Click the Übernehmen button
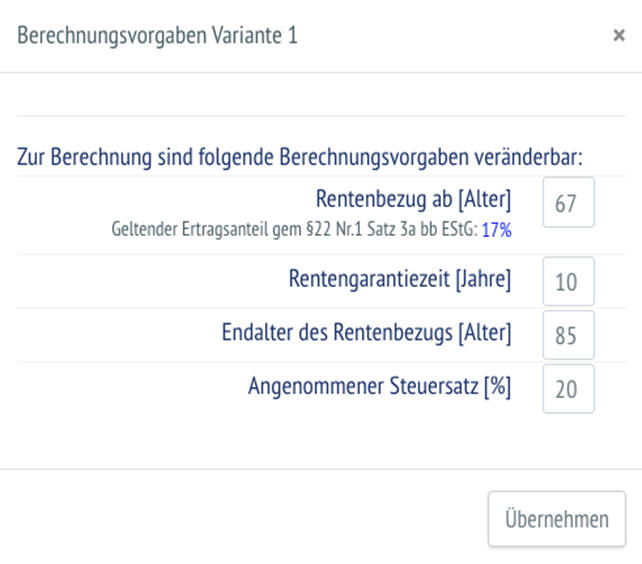The image size is (642, 564). pos(557,519)
